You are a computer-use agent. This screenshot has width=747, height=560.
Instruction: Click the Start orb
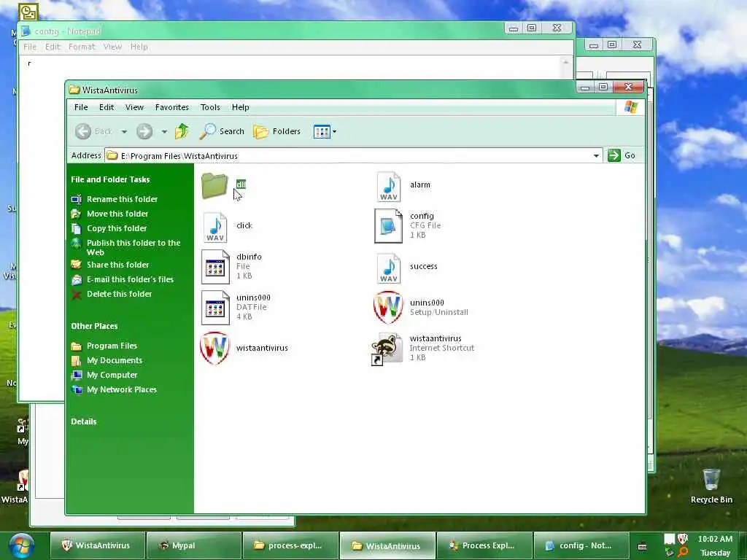[21, 545]
